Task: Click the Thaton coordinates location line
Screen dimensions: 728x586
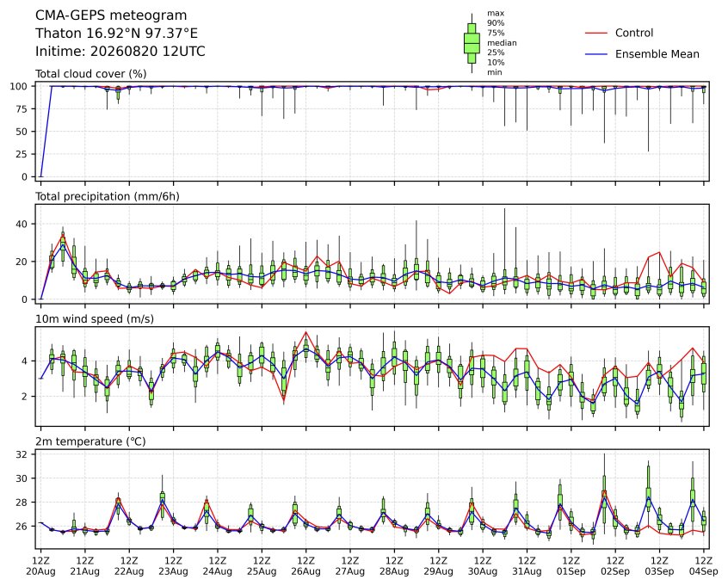Action: [x=116, y=34]
